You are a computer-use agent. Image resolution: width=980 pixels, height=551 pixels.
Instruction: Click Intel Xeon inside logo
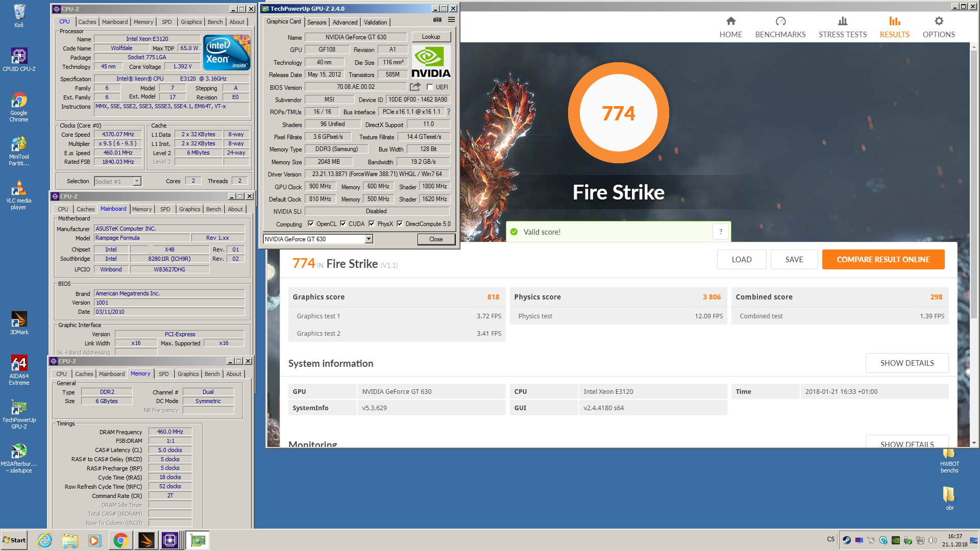pos(227,53)
